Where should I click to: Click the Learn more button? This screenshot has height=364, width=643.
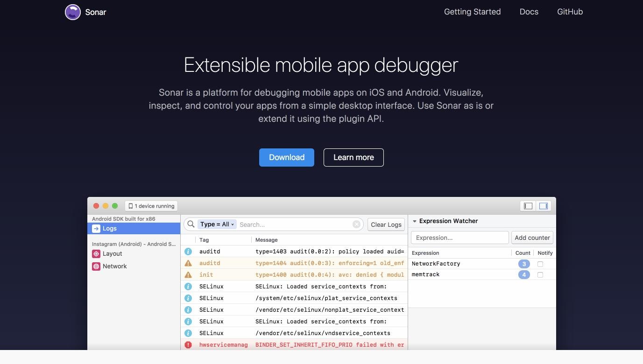pos(353,157)
